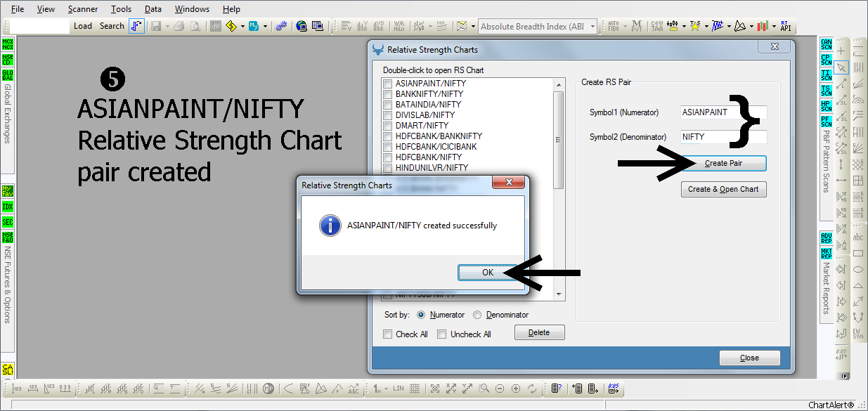Click OK in the success message box
The height and width of the screenshot is (411, 868).
(x=487, y=272)
